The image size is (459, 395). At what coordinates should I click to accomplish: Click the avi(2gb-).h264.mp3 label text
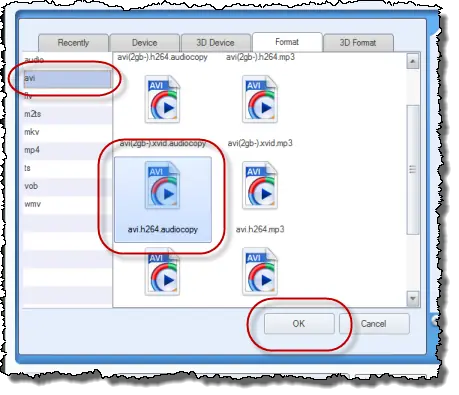260,57
